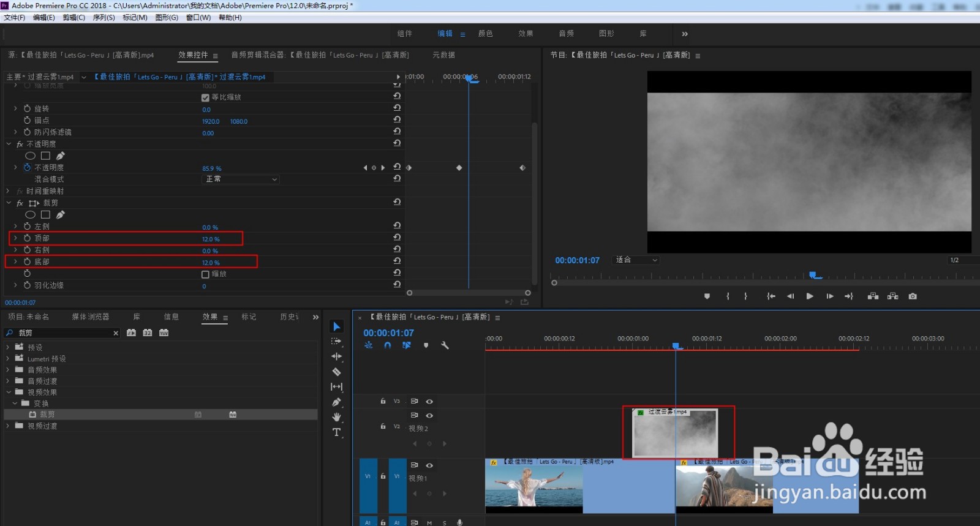Open Metadata panel tab
The image size is (980, 526).
click(x=443, y=55)
